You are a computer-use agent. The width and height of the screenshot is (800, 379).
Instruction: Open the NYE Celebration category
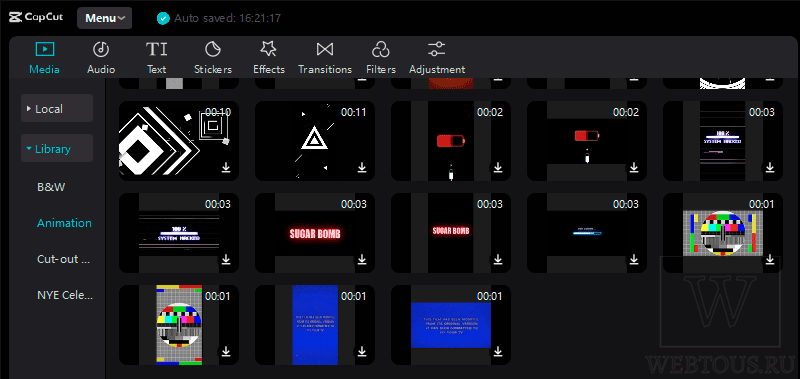[65, 295]
